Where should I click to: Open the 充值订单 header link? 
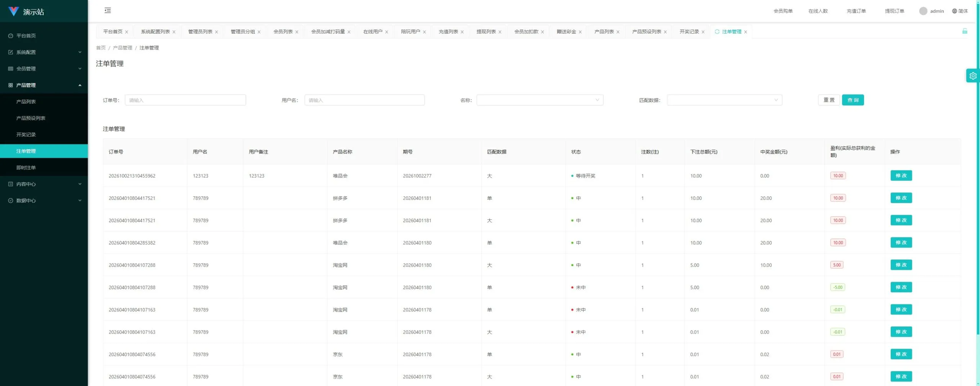click(856, 11)
